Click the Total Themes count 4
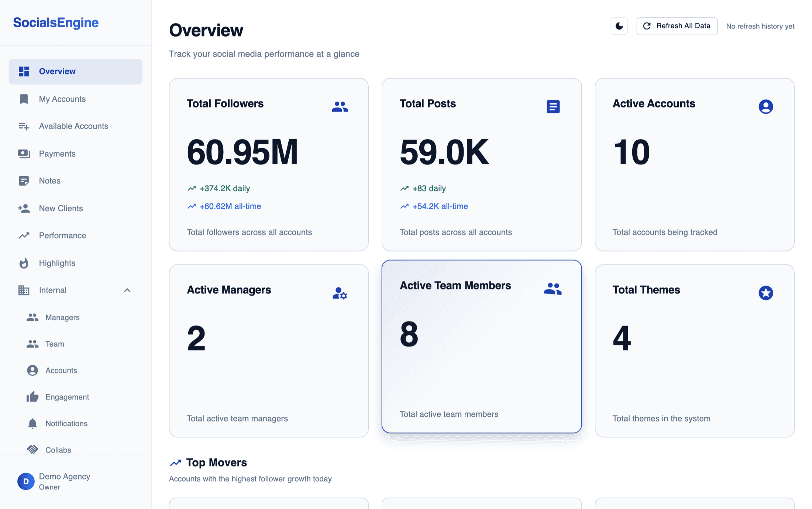 pos(622,338)
